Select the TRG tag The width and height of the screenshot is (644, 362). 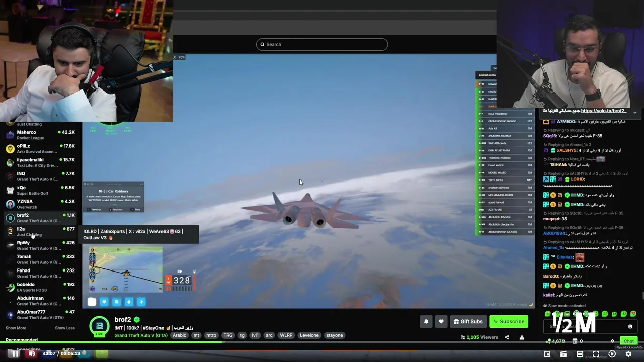[x=228, y=335]
